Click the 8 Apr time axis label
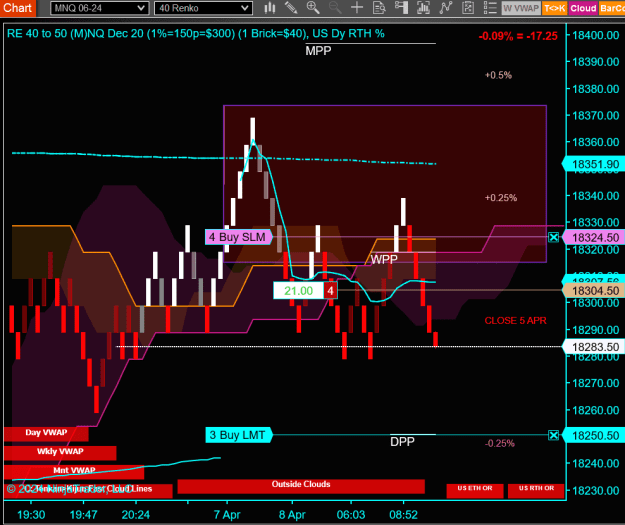The image size is (625, 525). point(292,515)
